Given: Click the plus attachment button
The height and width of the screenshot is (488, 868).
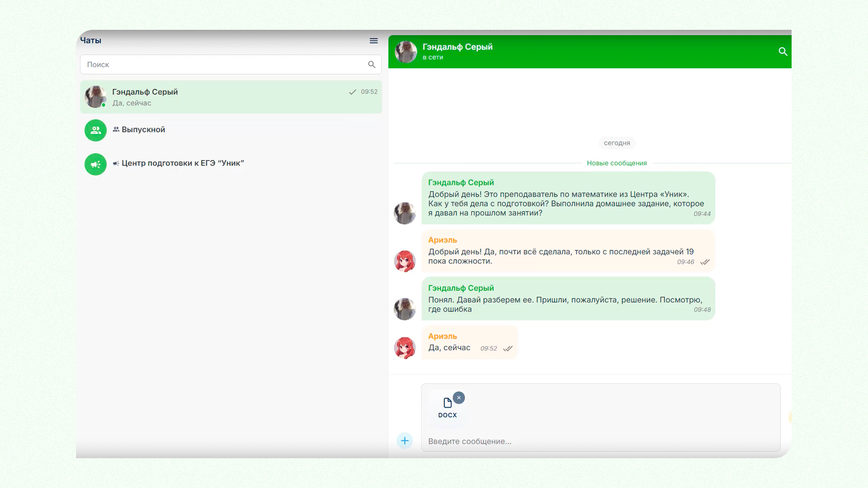Looking at the screenshot, I should click(405, 441).
